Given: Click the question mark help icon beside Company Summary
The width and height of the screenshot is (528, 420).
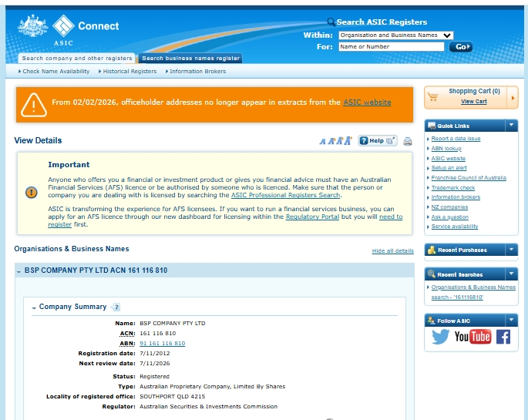Looking at the screenshot, I should [x=116, y=307].
